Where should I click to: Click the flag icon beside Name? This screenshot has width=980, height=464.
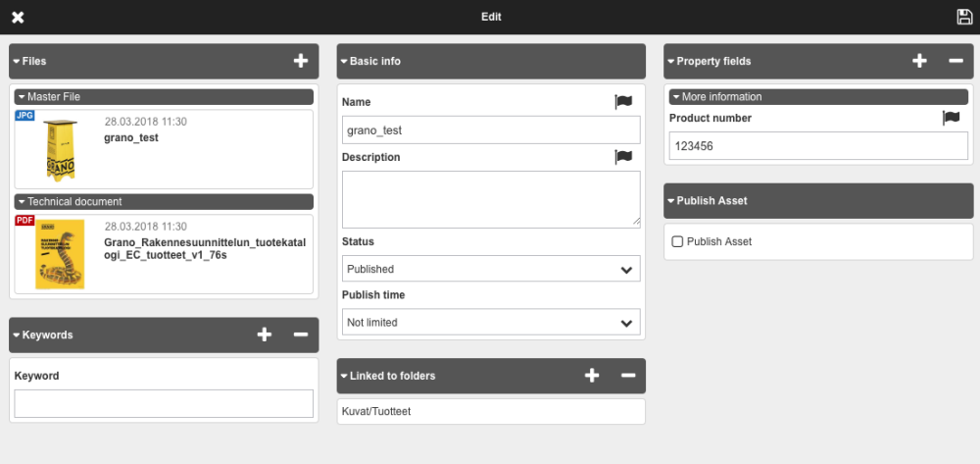[x=623, y=102]
